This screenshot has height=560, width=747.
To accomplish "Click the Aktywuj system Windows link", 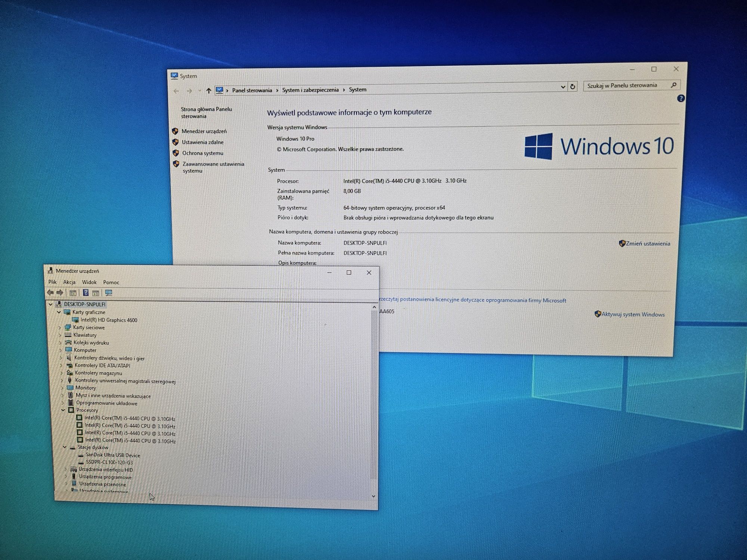I will 633,314.
